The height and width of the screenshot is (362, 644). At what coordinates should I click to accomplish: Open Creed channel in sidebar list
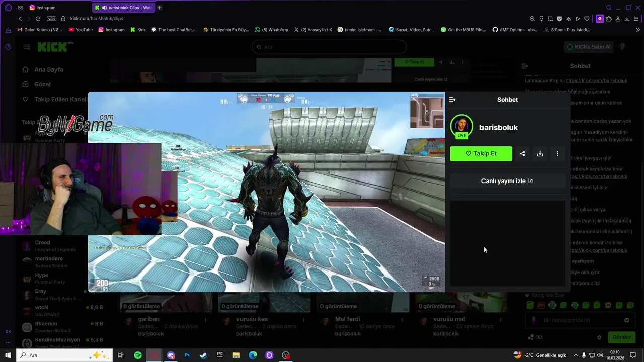[54, 246]
